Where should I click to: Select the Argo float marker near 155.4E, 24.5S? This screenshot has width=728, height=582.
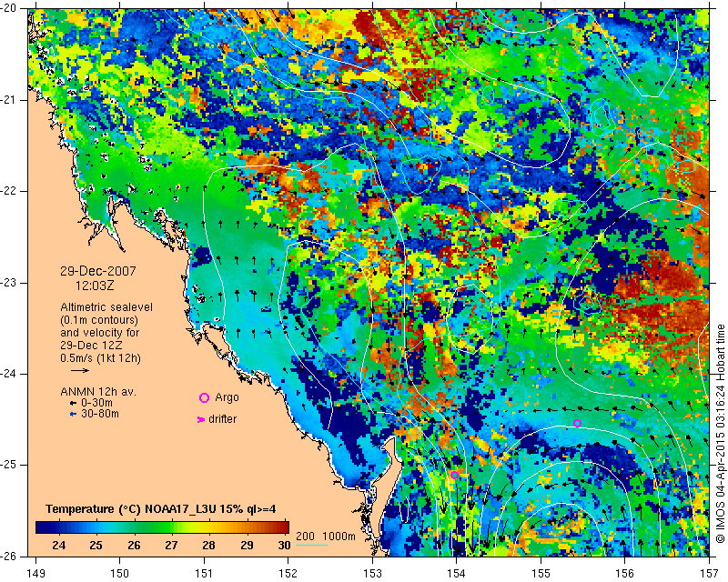tap(578, 423)
